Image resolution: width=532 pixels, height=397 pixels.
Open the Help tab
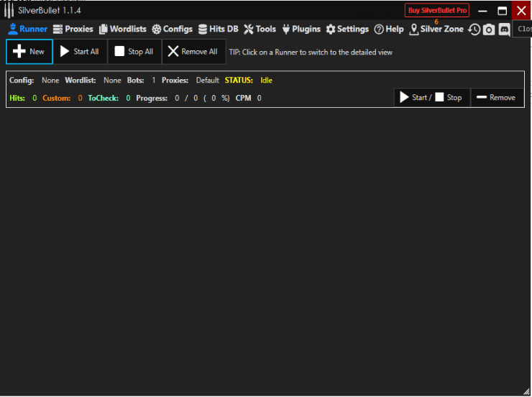(389, 29)
